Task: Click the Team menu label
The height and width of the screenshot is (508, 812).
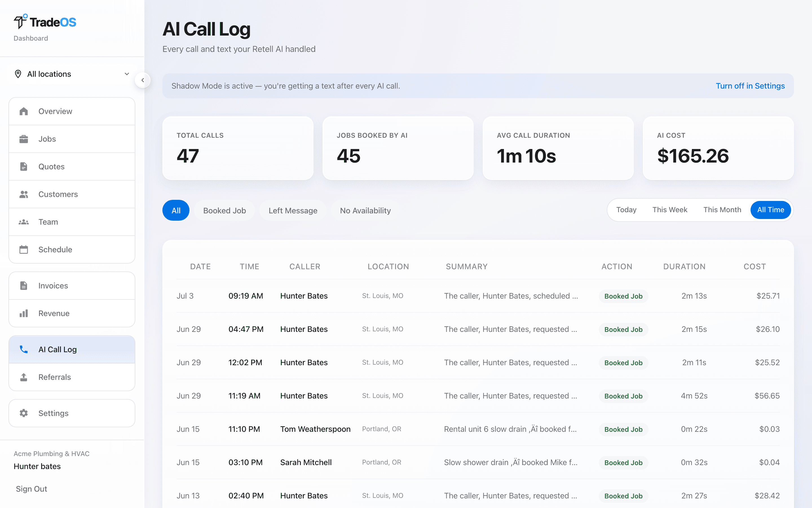Action: point(48,222)
